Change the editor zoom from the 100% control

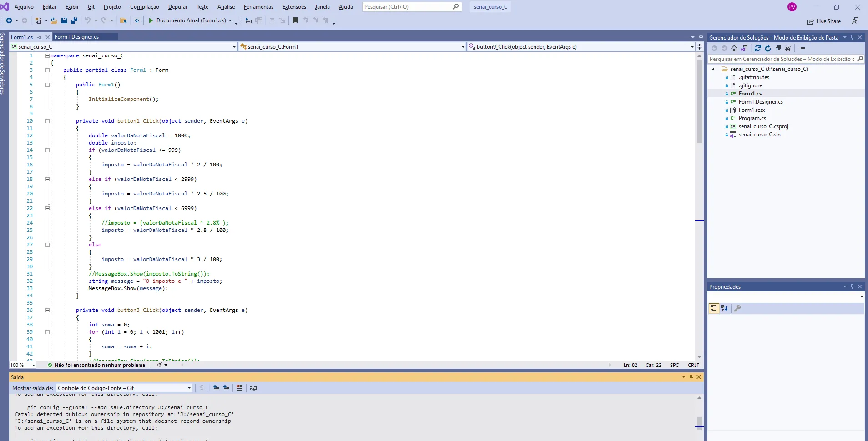22,365
